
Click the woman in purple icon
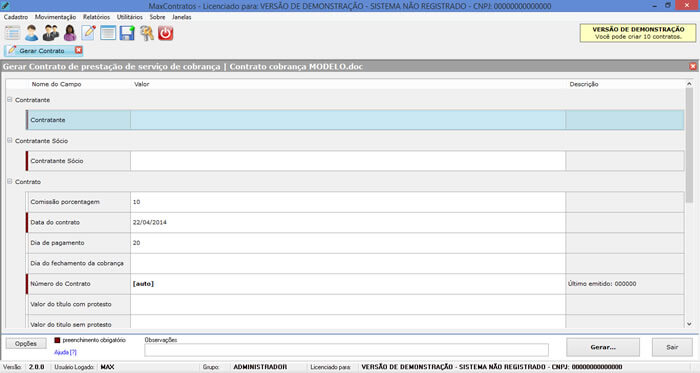(70, 33)
